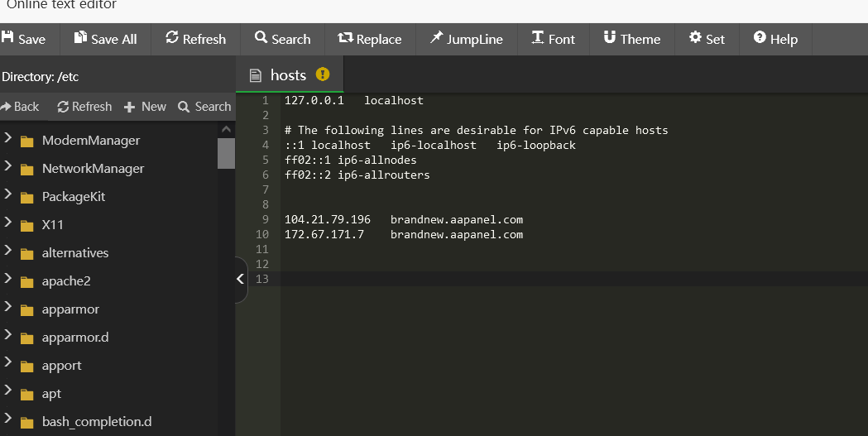The image size is (868, 436).
Task: Click the Save floppy disk icon
Action: click(8, 38)
